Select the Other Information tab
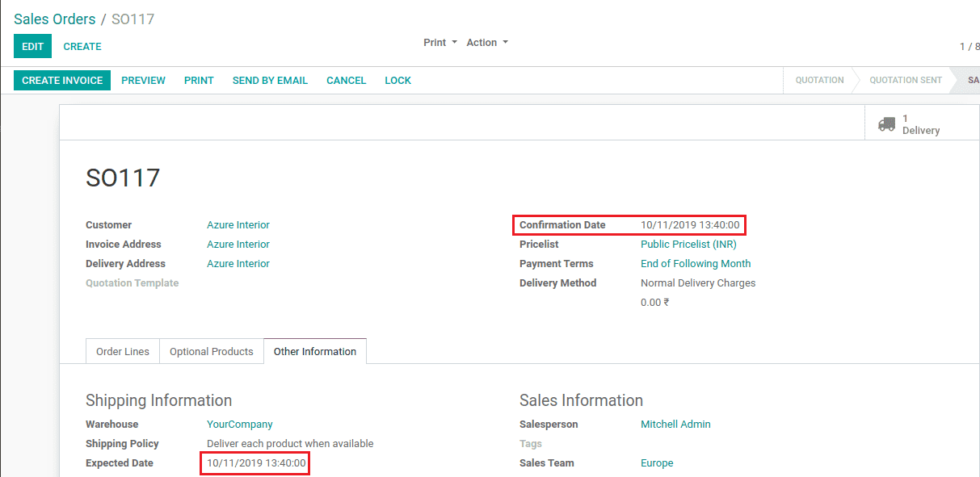Image resolution: width=980 pixels, height=477 pixels. click(315, 351)
